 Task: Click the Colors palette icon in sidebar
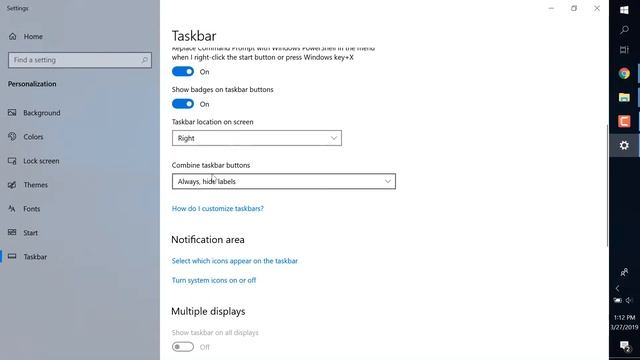pyautogui.click(x=12, y=137)
